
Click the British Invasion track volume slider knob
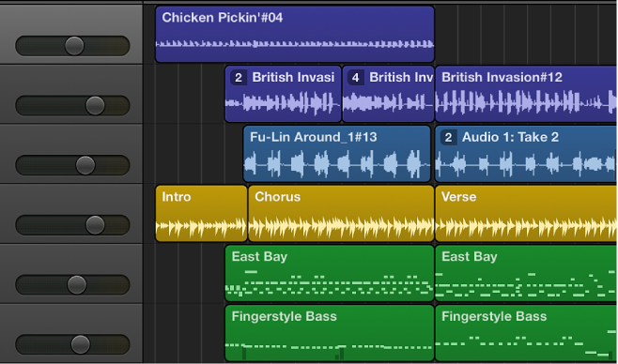pyautogui.click(x=96, y=105)
